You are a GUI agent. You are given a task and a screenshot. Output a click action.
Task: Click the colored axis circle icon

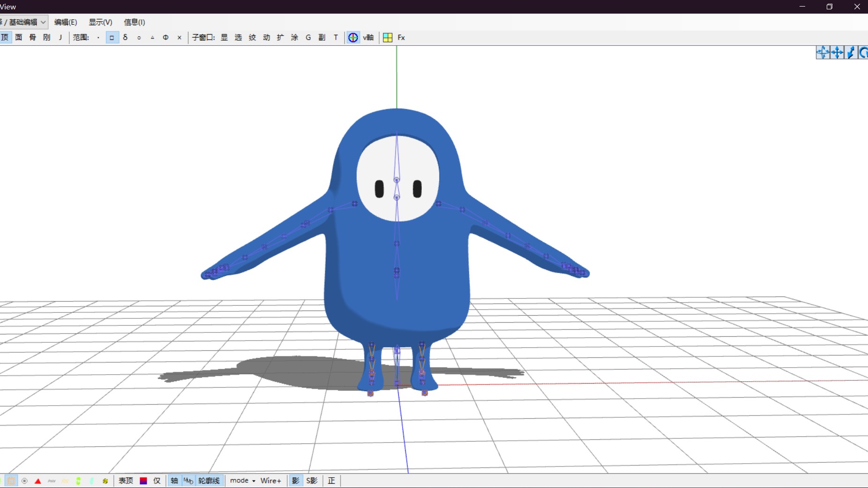pos(353,37)
